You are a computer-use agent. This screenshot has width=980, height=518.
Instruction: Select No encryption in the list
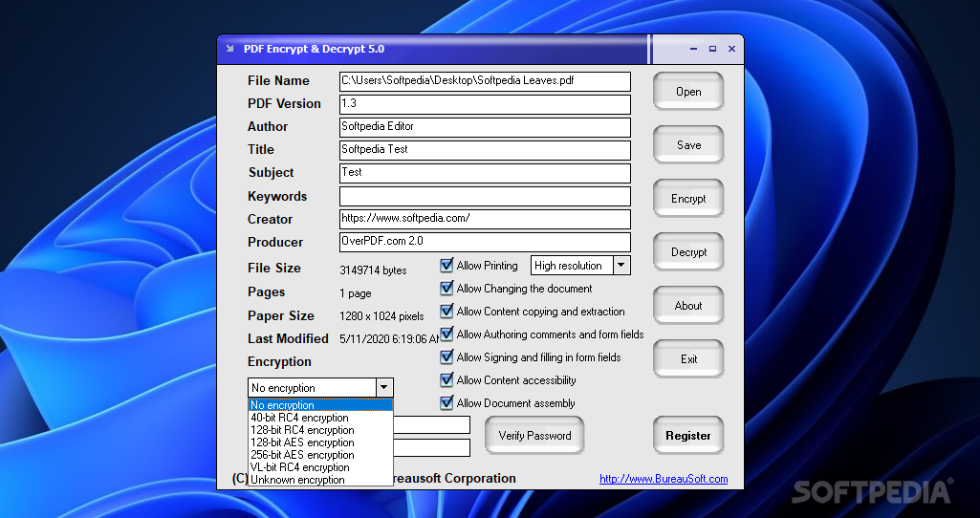pos(320,405)
